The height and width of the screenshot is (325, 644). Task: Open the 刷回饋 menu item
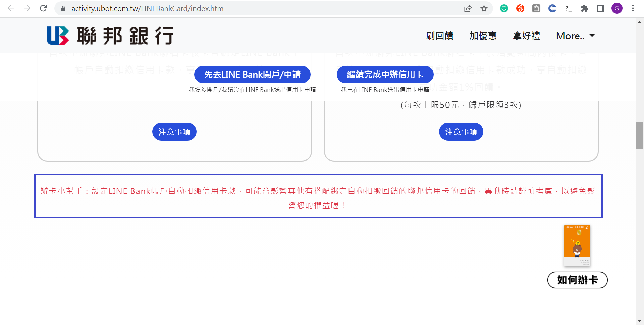click(439, 36)
